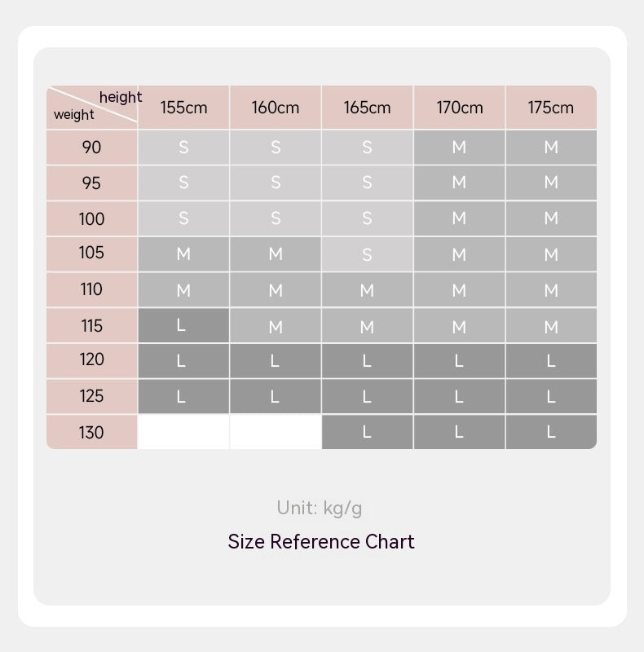Image resolution: width=644 pixels, height=652 pixels.
Task: Select the 170cm column header
Action: (x=459, y=108)
